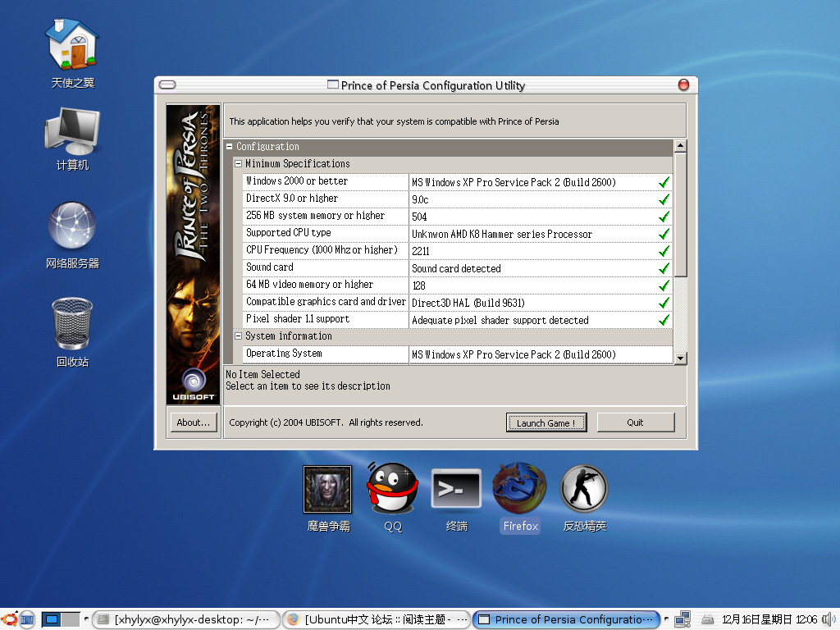Click the scroll up arrow of the config list
Viewport: 840px width, 630px height.
click(680, 146)
